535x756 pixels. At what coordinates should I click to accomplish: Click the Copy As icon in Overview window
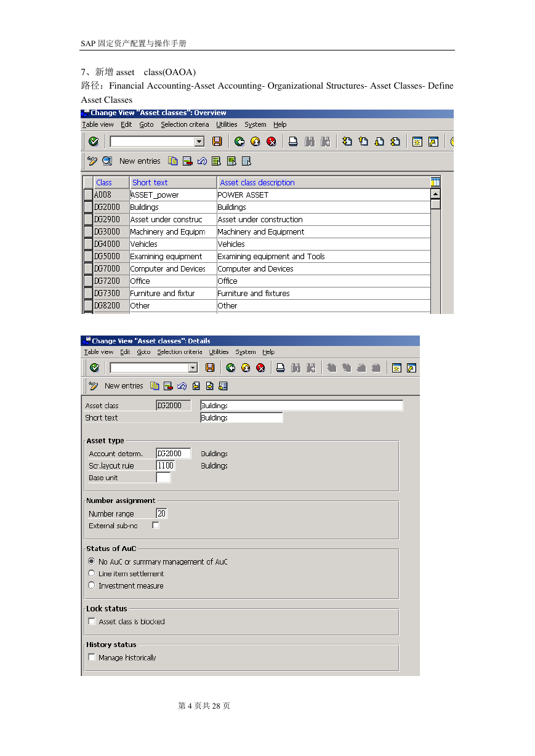[173, 161]
